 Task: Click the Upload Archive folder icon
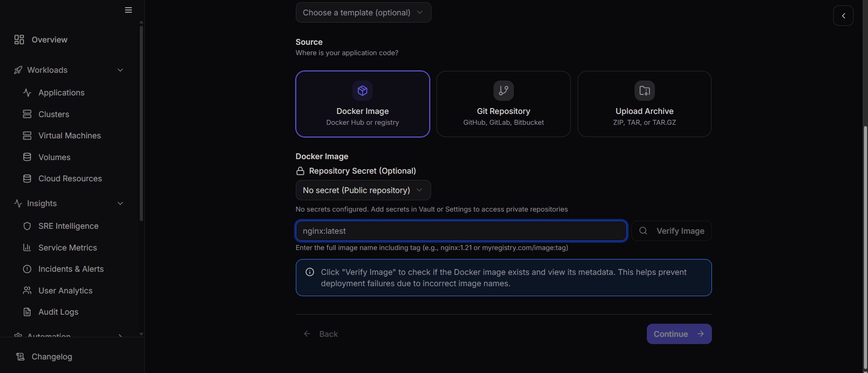[644, 91]
